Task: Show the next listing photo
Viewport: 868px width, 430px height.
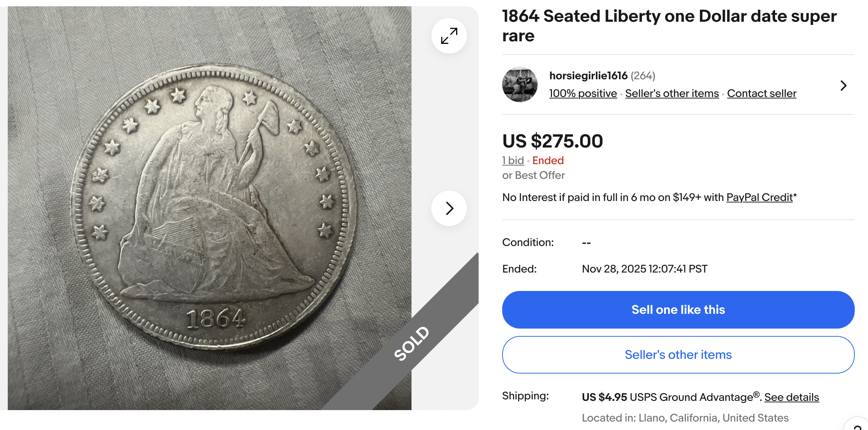Action: pos(449,208)
